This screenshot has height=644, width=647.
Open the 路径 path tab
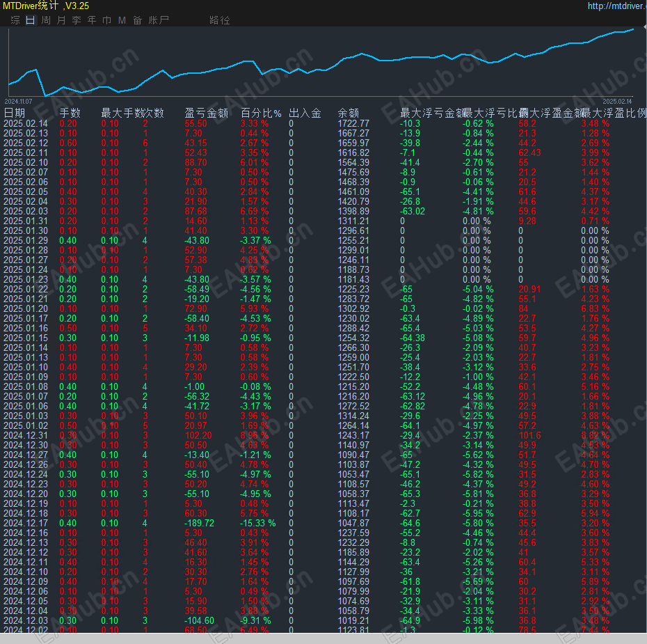coord(219,20)
